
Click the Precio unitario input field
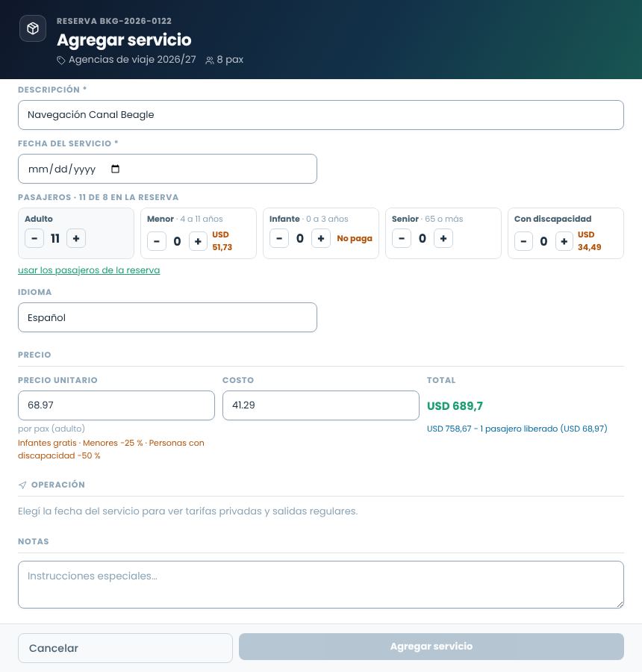116,405
